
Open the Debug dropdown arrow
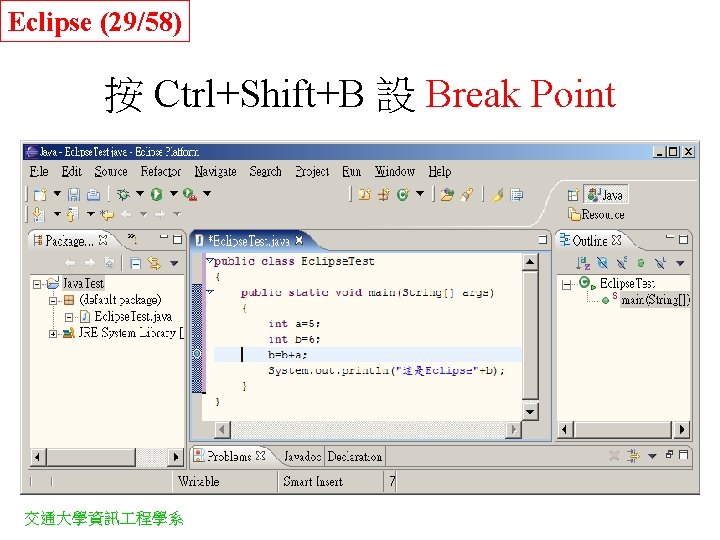pyautogui.click(x=140, y=194)
